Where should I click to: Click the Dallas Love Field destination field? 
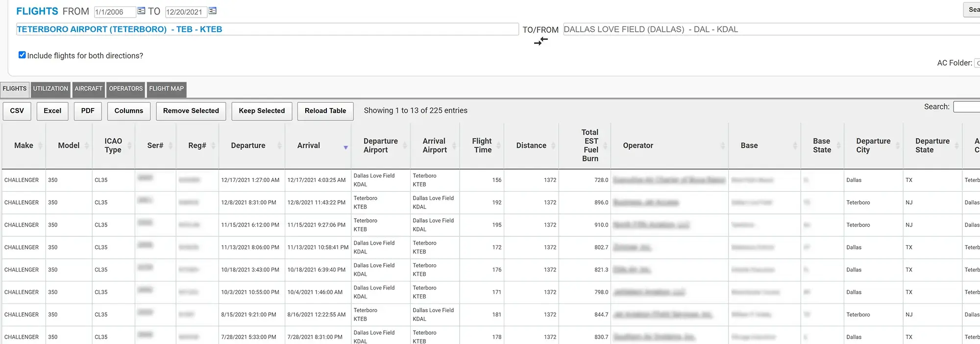point(769,29)
